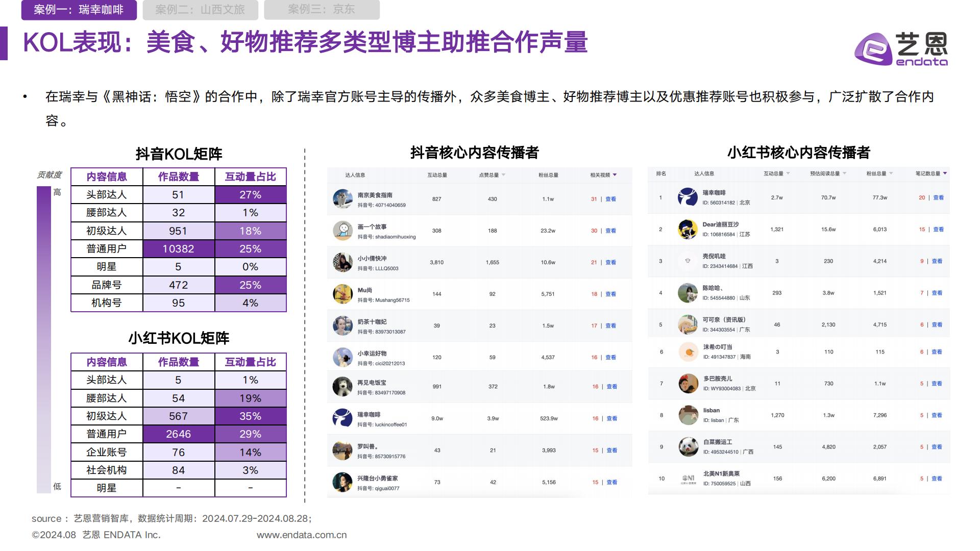
Task: Click 查看 link for 陈哈哈、
Action: pos(937,293)
